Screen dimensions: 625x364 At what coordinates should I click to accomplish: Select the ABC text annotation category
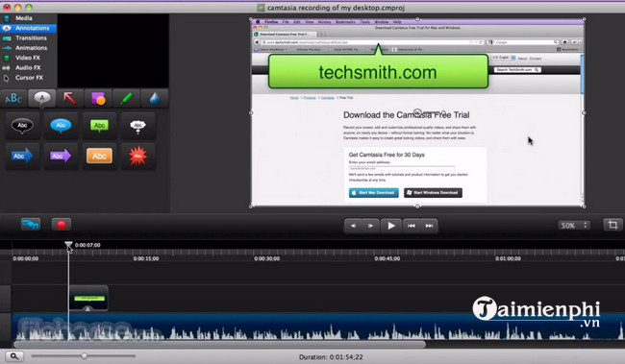(14, 98)
